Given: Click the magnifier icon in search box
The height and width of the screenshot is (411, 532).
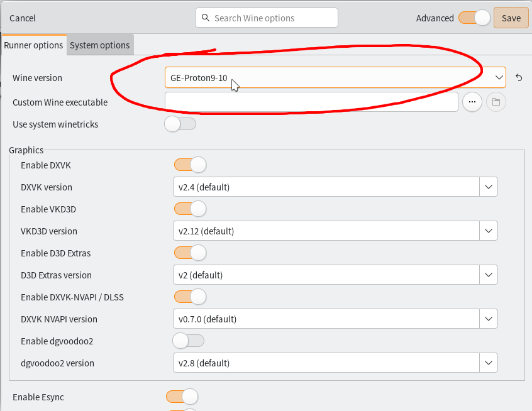Looking at the screenshot, I should click(x=206, y=18).
